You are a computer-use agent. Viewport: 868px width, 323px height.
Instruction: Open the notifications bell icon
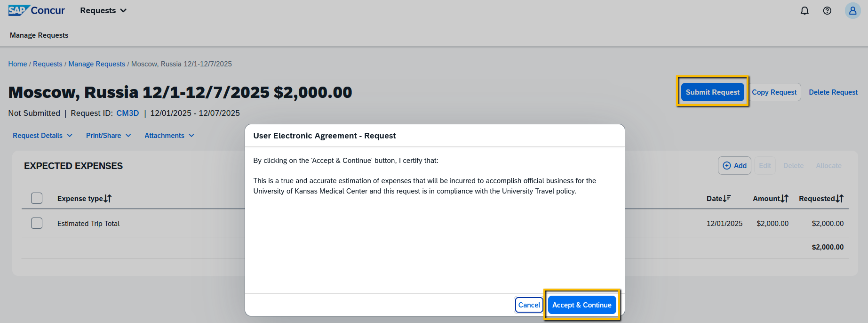coord(804,10)
